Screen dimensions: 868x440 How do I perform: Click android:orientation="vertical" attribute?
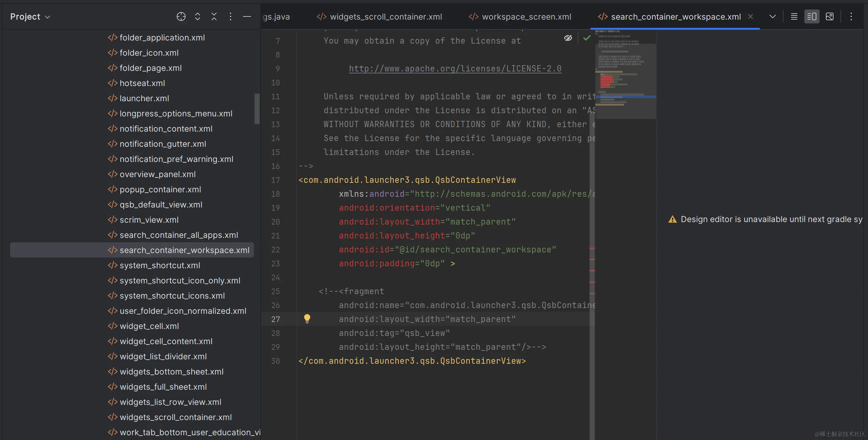pos(415,208)
